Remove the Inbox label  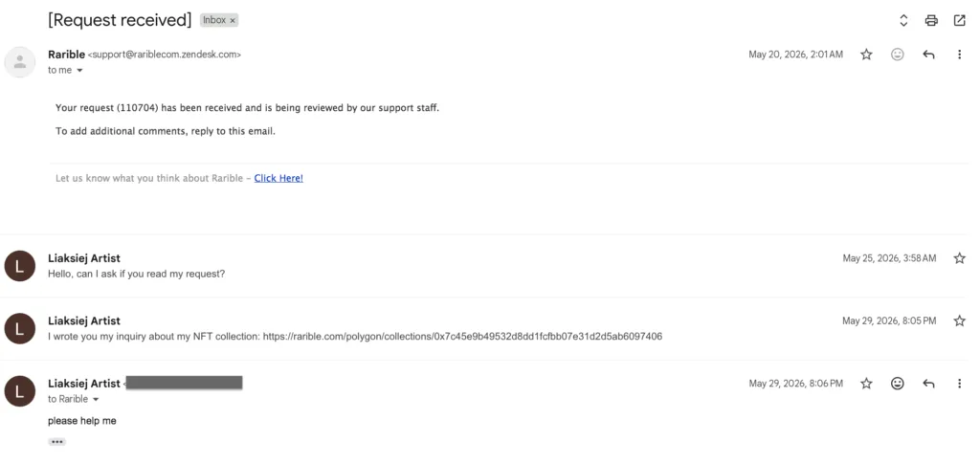(x=233, y=21)
